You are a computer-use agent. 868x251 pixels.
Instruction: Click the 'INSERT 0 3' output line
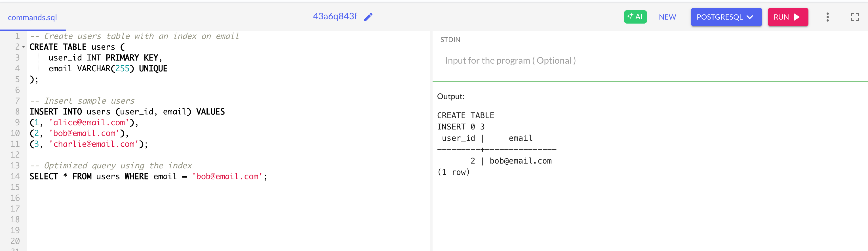461,127
